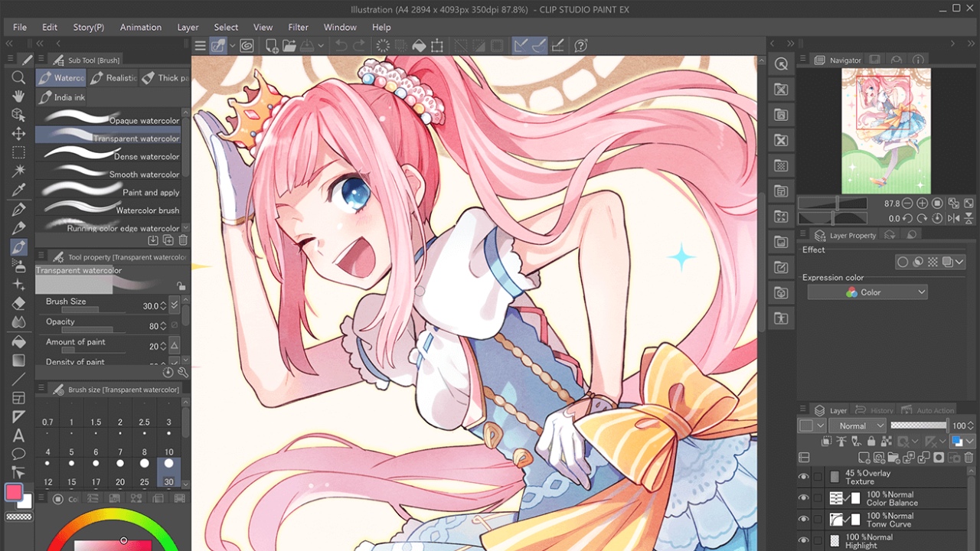This screenshot has width=980, height=551.
Task: Click the Fill bucket icon in command bar
Action: pos(419,46)
